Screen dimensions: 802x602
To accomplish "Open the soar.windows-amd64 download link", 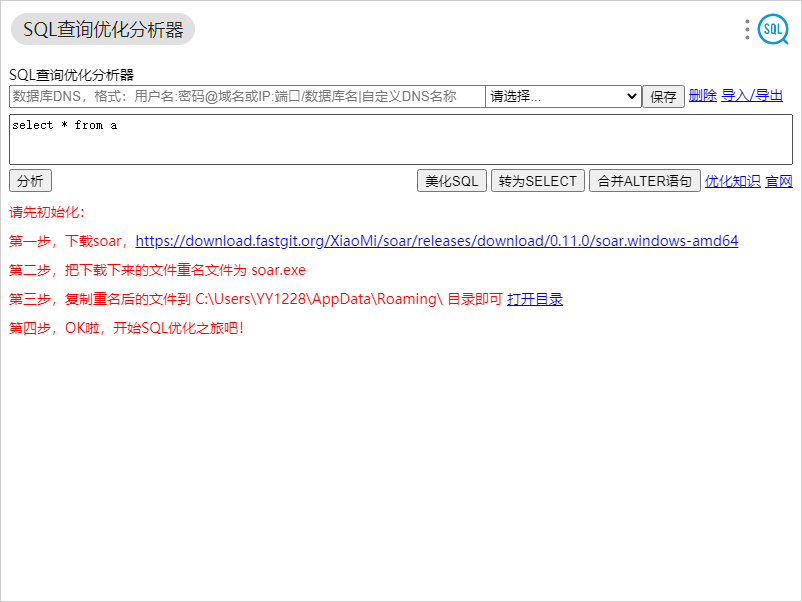I will click(437, 241).
